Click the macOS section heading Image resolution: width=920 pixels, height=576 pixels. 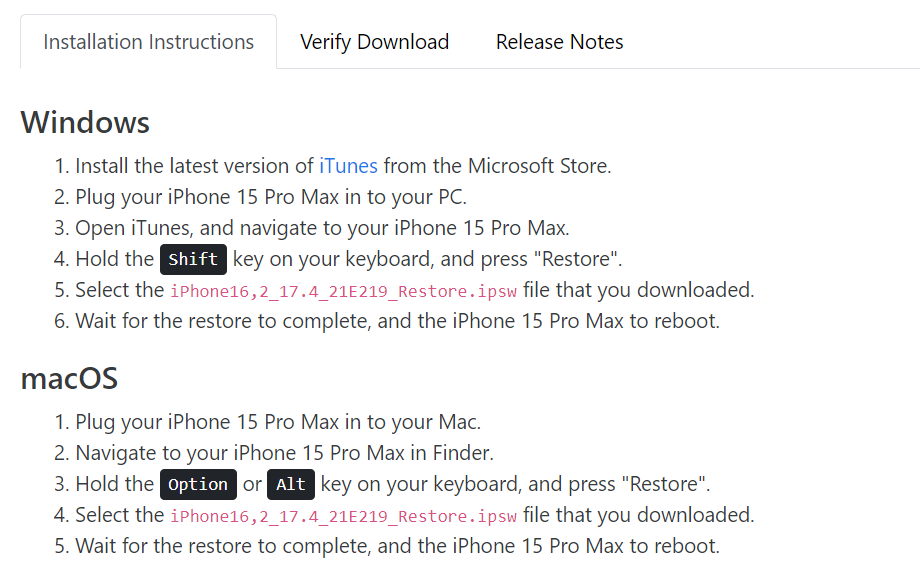point(69,379)
